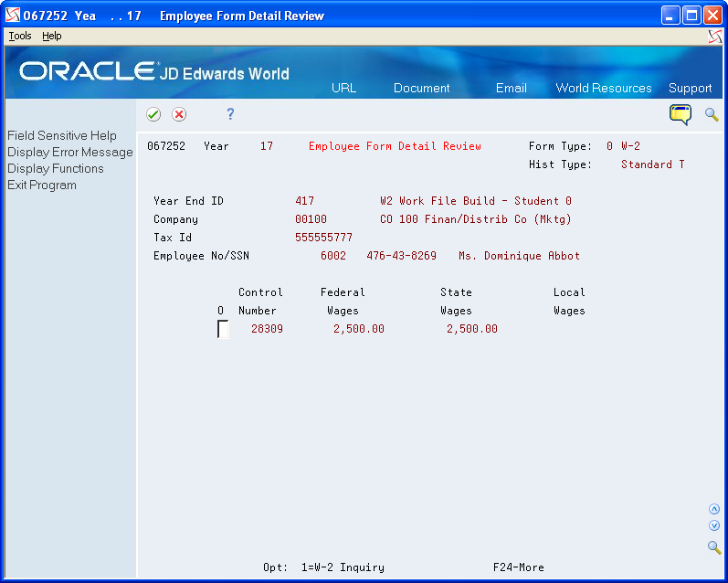Click the 1=W-2 Inquiry option text

(343, 567)
